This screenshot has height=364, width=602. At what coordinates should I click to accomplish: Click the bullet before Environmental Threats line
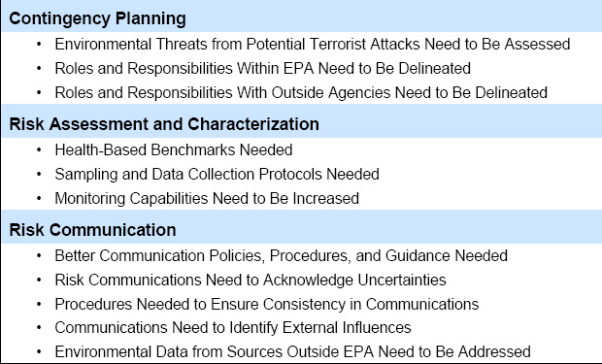[39, 44]
